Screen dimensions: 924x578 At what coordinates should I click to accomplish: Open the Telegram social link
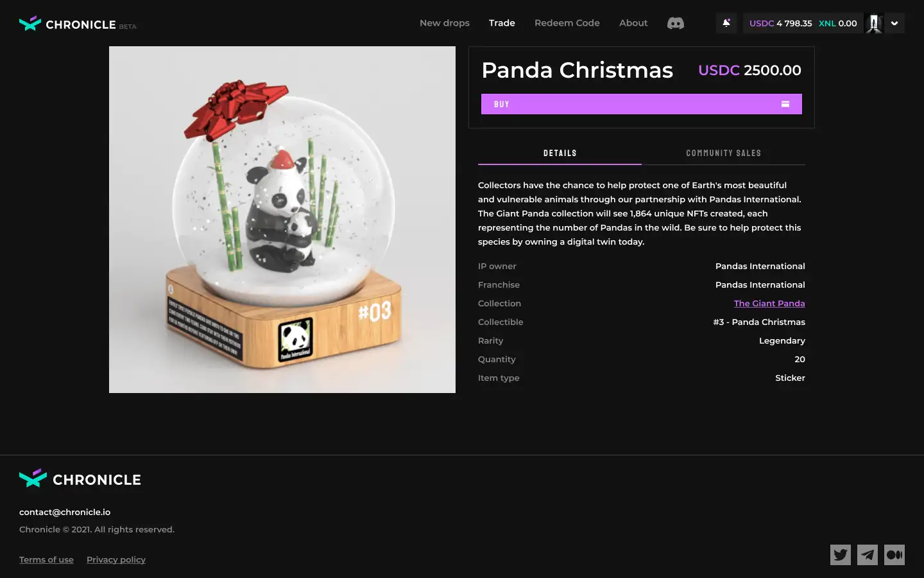point(868,555)
